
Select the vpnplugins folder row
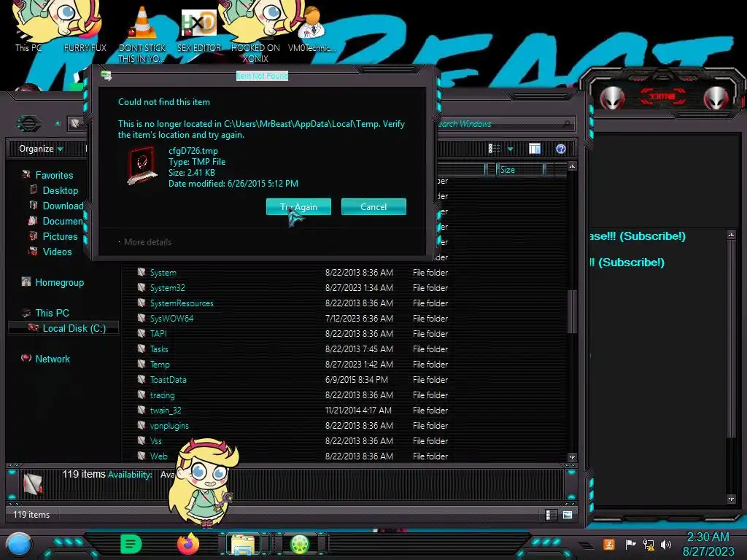tap(344, 425)
